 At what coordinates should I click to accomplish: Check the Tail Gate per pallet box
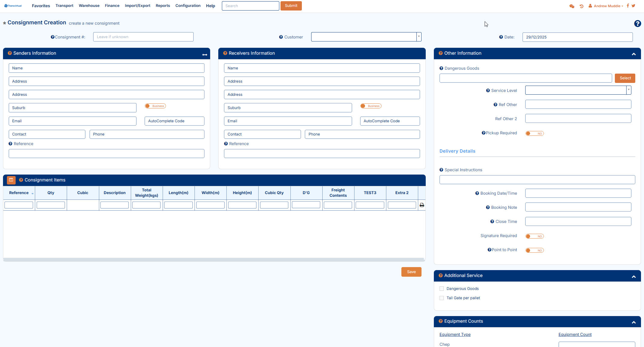tap(442, 298)
